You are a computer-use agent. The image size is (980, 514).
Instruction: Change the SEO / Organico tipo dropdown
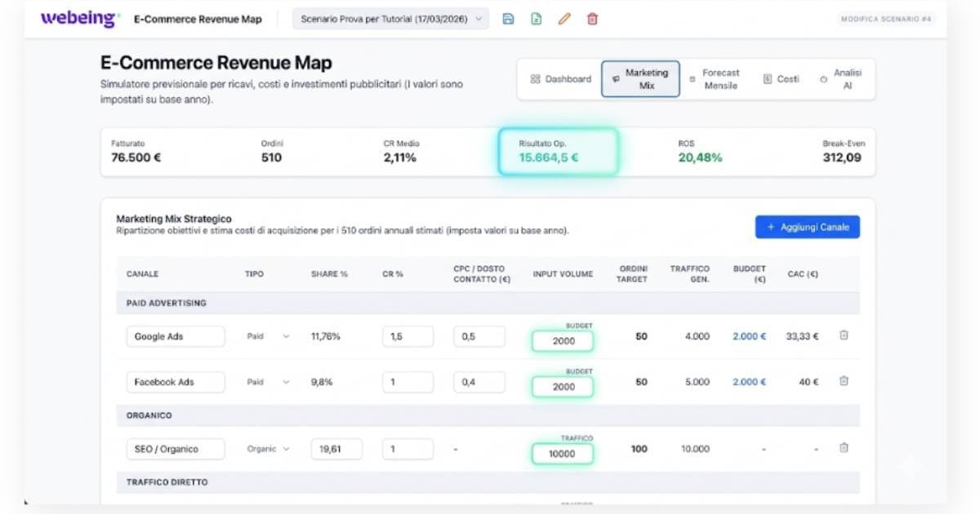(268, 449)
